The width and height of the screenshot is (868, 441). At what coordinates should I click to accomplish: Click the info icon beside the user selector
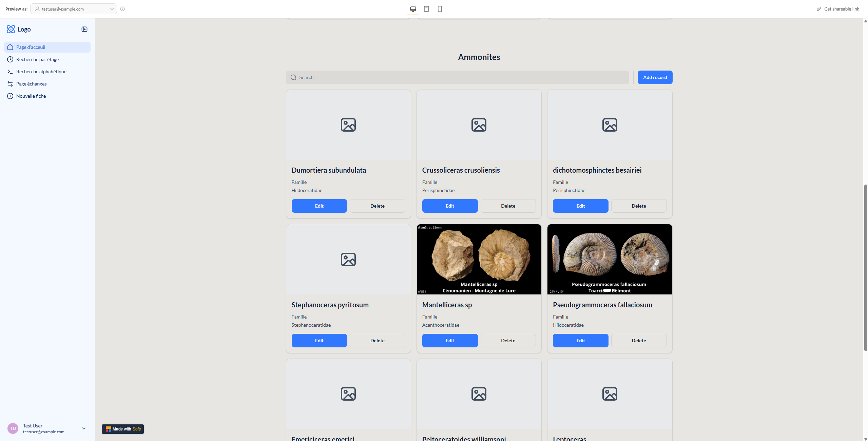[x=122, y=9]
